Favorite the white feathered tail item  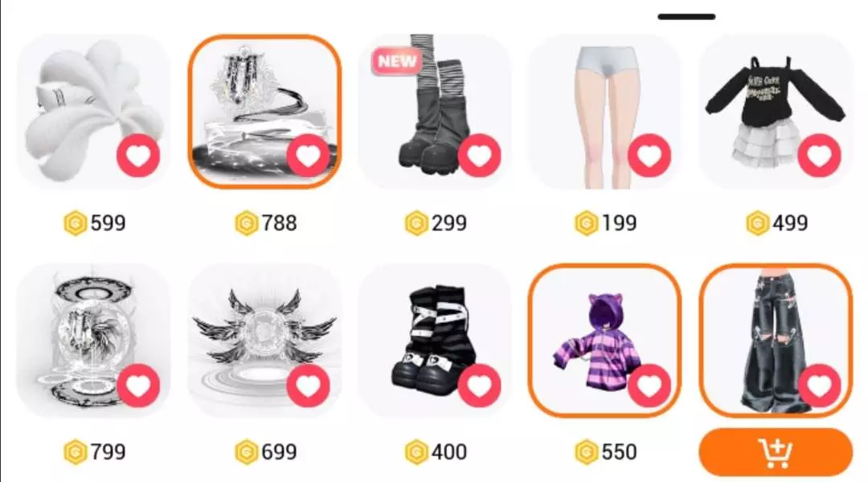pos(138,156)
